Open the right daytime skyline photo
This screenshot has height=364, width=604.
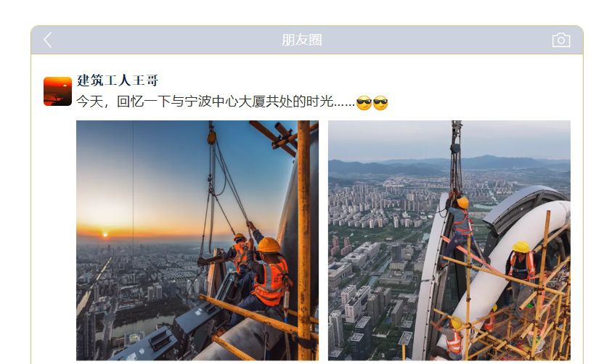pos(449,241)
